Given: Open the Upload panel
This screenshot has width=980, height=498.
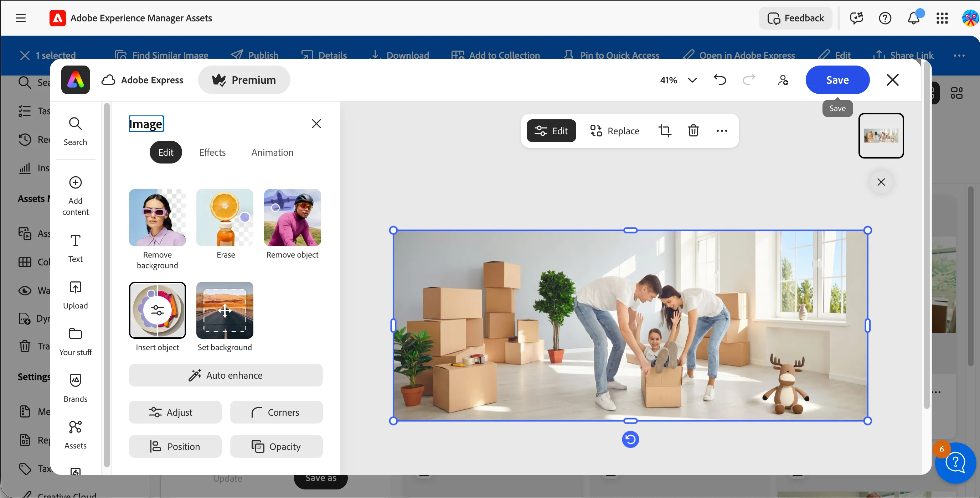Looking at the screenshot, I should pos(75,295).
